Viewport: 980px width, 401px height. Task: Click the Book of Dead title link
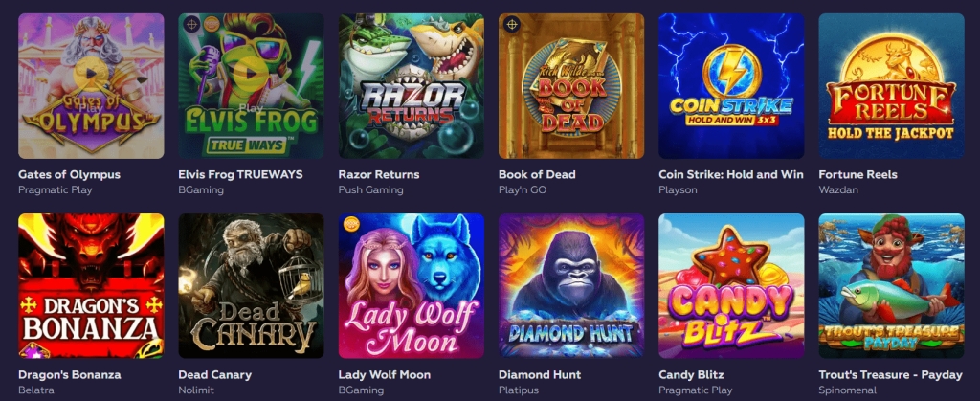(537, 174)
